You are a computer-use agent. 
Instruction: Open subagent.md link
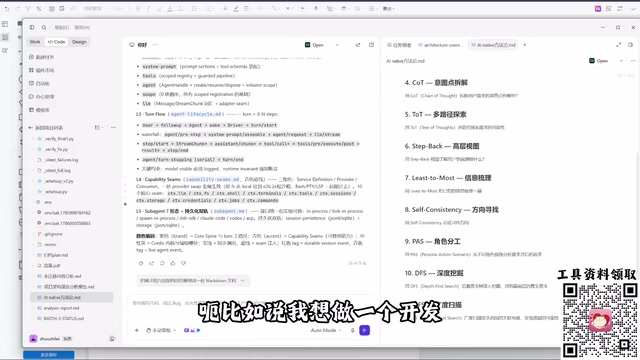click(229, 211)
